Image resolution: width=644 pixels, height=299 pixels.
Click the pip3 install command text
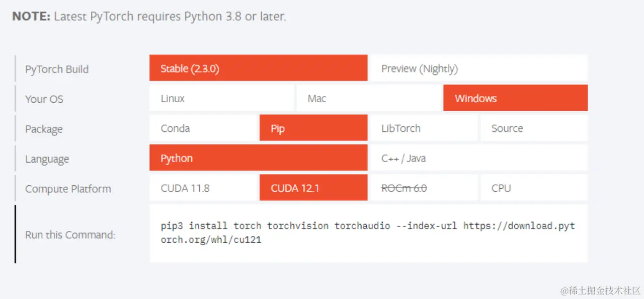(368, 233)
